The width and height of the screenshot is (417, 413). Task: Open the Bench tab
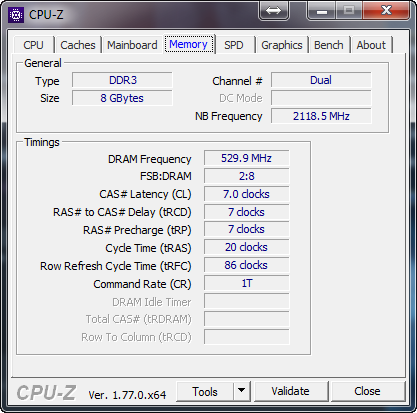(x=329, y=45)
